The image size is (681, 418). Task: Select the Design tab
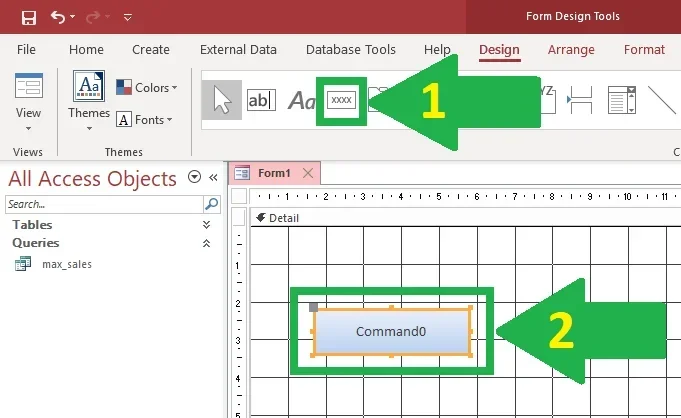click(x=499, y=50)
